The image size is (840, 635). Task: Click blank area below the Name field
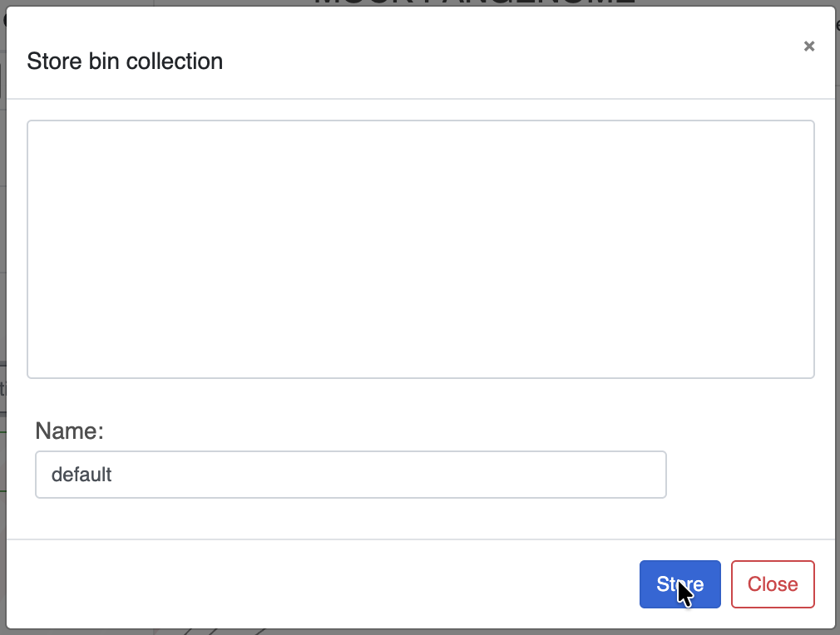(x=350, y=519)
